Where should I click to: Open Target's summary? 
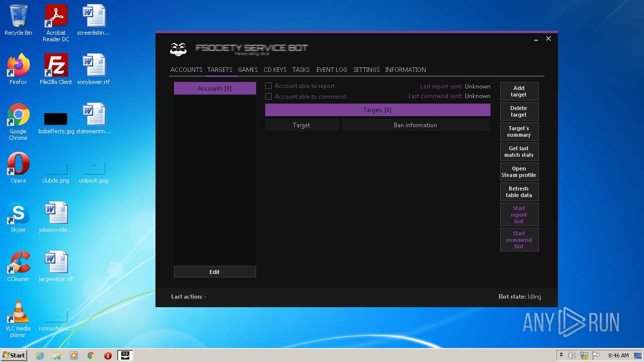519,132
